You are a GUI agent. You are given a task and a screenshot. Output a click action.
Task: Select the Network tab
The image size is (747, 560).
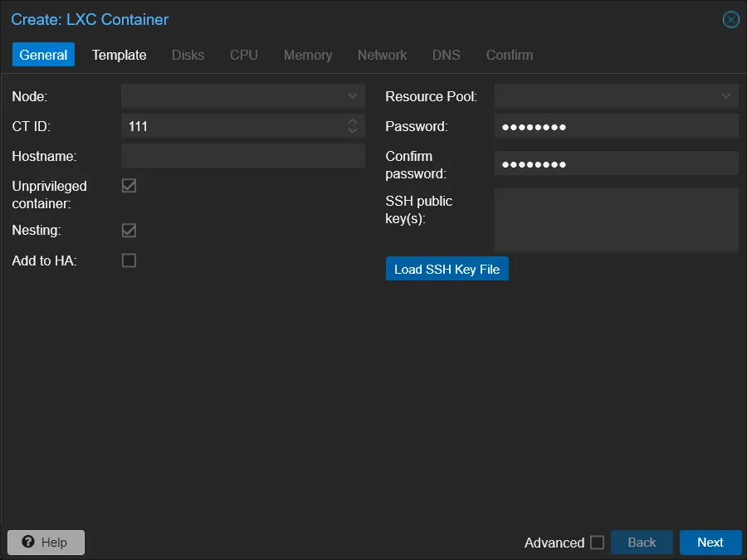(x=382, y=55)
